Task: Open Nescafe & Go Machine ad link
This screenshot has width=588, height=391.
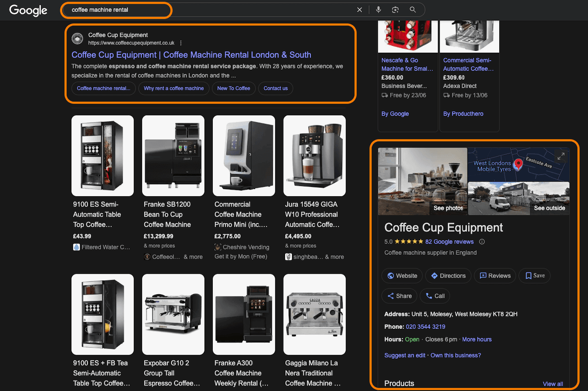Action: [x=407, y=65]
